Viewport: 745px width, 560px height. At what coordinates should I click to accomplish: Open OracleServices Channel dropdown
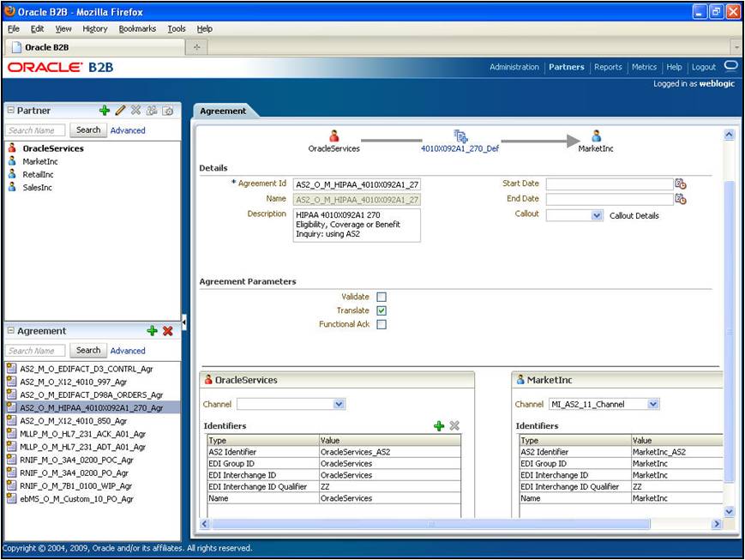coord(339,404)
